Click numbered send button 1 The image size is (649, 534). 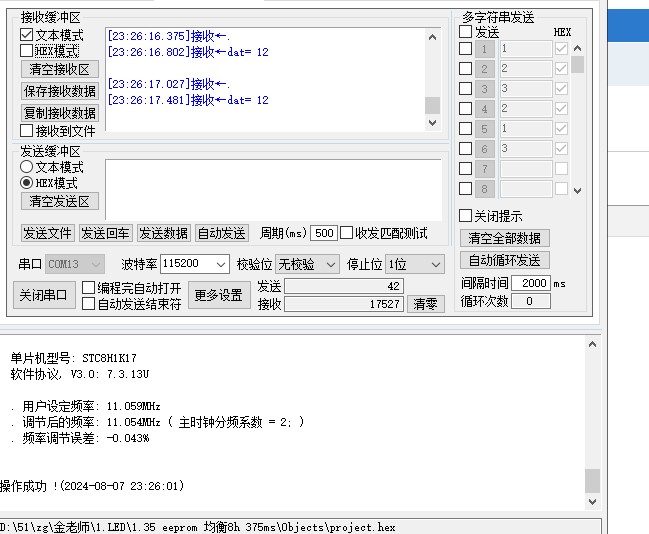tap(484, 49)
